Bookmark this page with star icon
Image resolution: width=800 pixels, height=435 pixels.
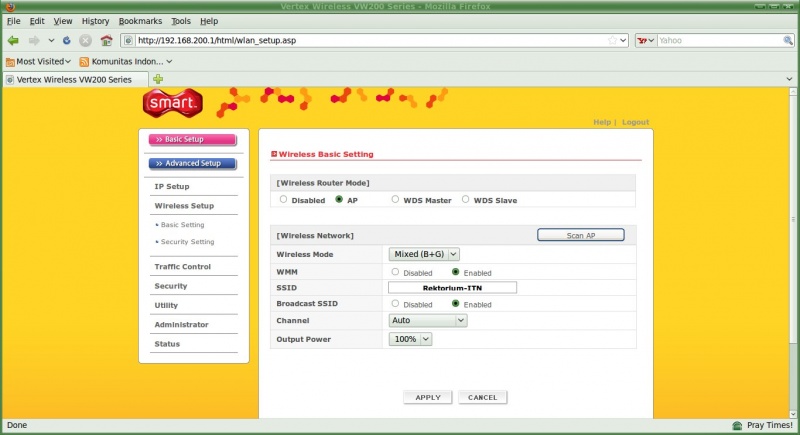[x=612, y=41]
